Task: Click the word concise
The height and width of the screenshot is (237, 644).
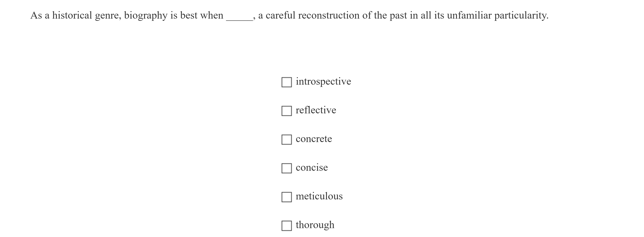Action: 311,167
